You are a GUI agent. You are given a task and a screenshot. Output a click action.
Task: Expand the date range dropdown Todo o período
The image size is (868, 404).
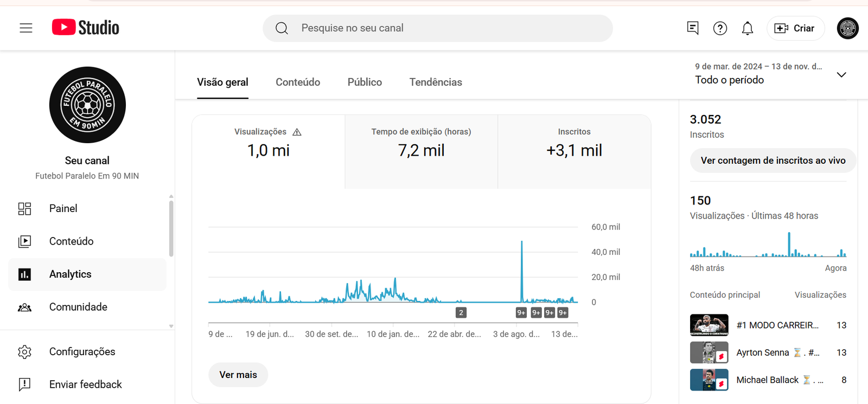(841, 75)
